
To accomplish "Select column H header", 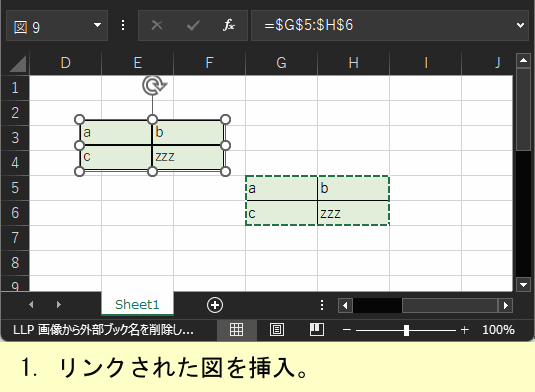I will pyautogui.click(x=353, y=63).
